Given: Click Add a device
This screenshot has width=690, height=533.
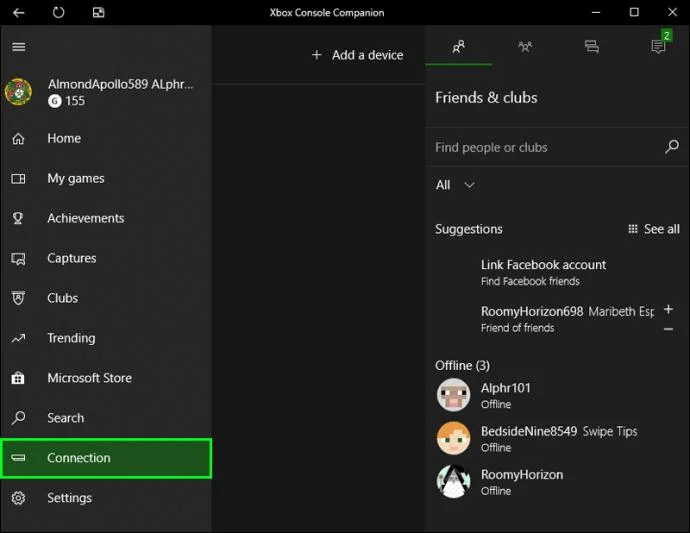Looking at the screenshot, I should coord(357,55).
